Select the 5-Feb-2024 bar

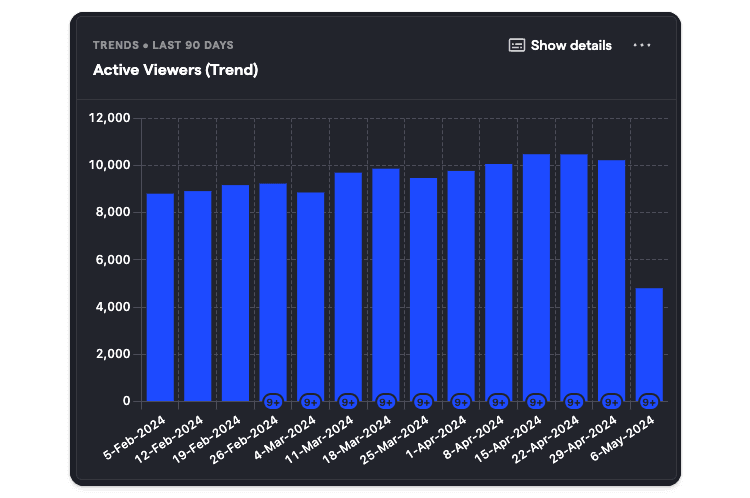pyautogui.click(x=160, y=297)
